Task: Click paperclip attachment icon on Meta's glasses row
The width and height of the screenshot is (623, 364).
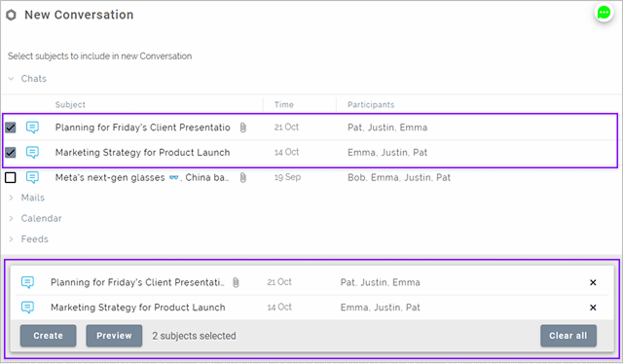Action: [242, 178]
